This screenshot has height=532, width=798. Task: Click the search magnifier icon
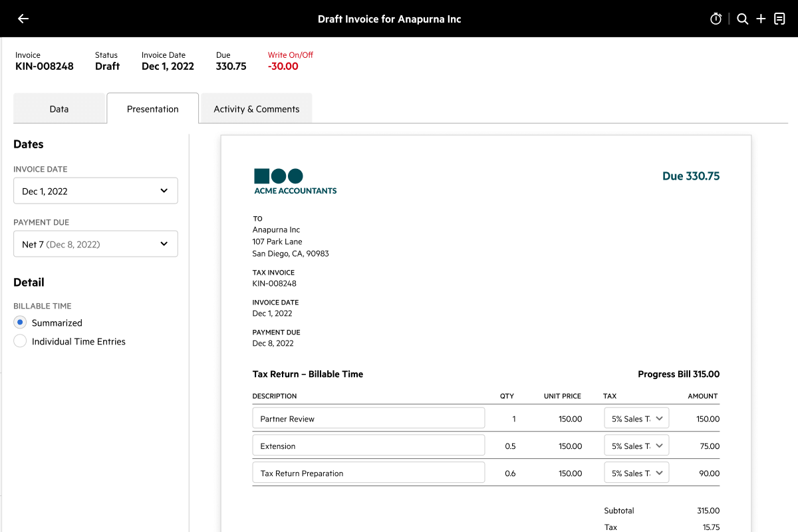point(742,19)
